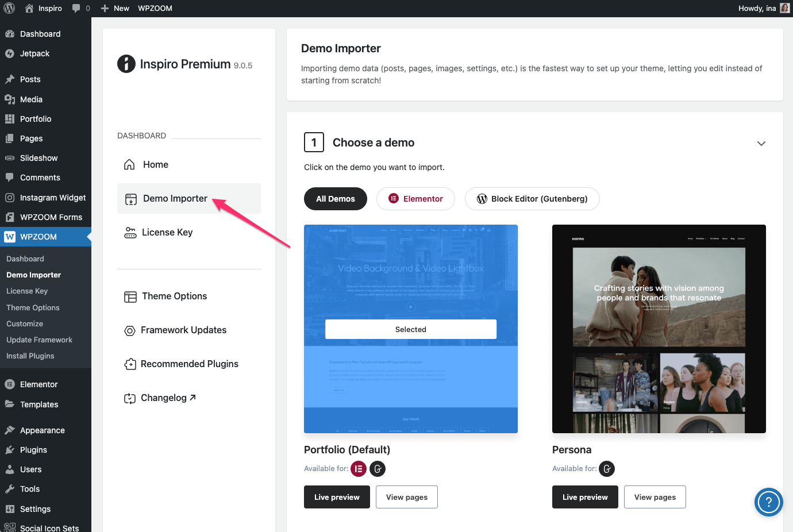This screenshot has height=532, width=793.
Task: Filter demos by Block Editor (Gutenberg)
Action: (532, 199)
